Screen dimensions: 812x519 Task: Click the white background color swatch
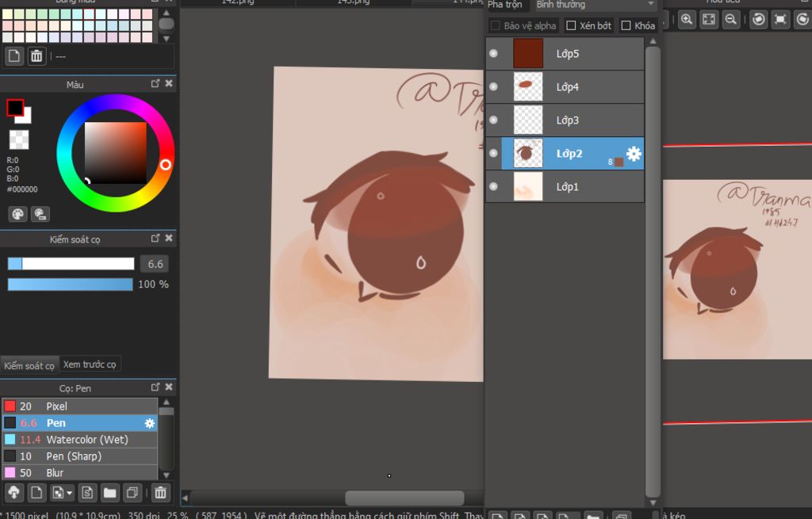[x=26, y=117]
